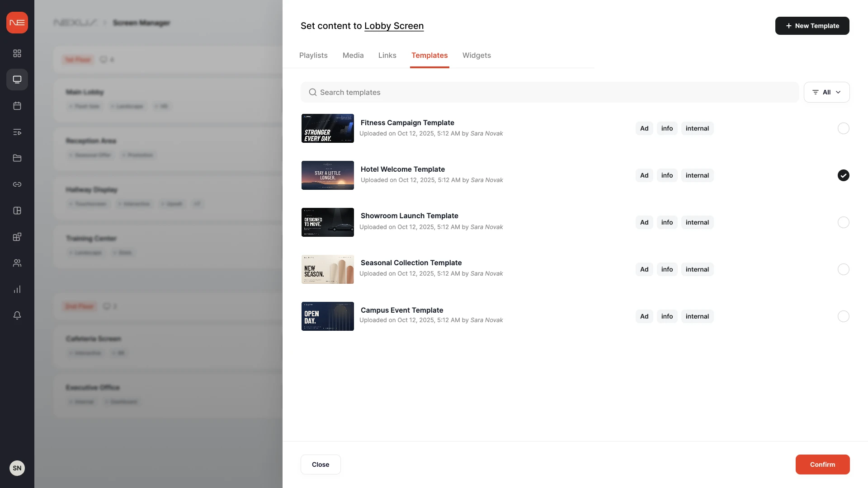Open the Stay A Little Longer hotel thumbnail
The height and width of the screenshot is (488, 868).
(328, 175)
